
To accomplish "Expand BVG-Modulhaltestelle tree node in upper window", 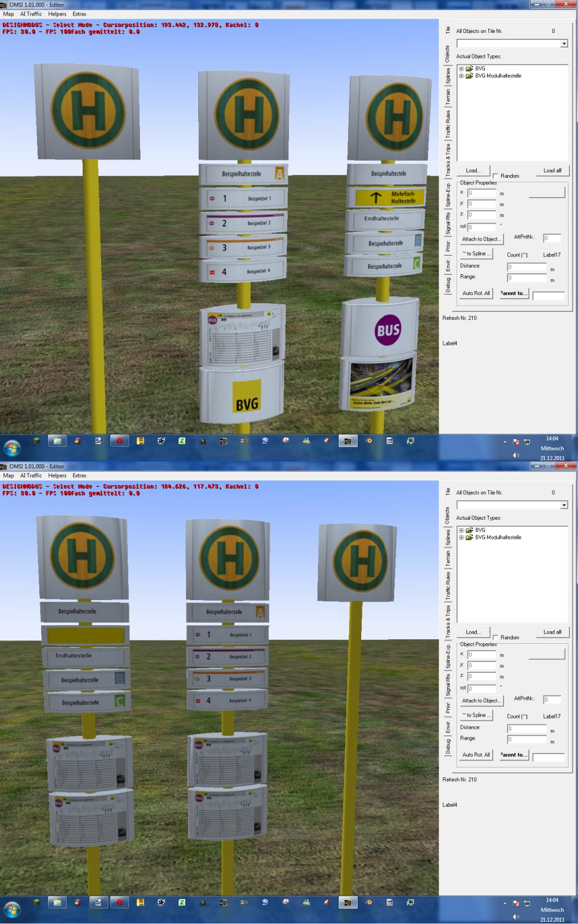I will [461, 76].
